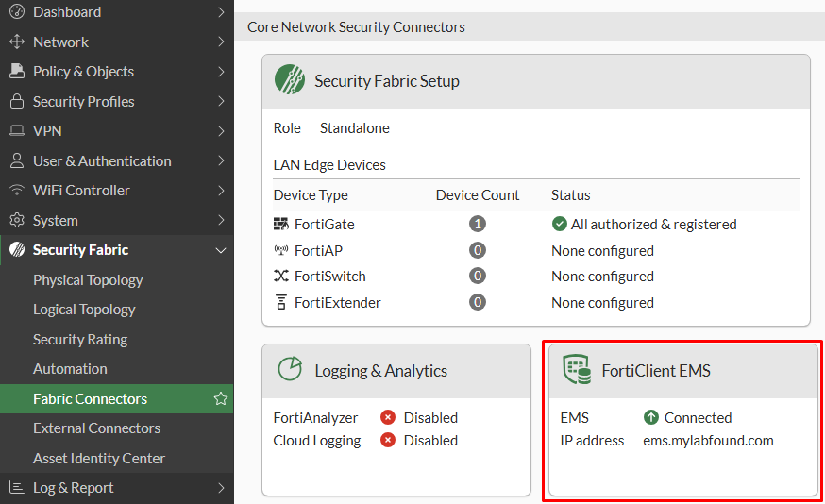
Task: Click the Standalone role value
Action: [x=355, y=127]
